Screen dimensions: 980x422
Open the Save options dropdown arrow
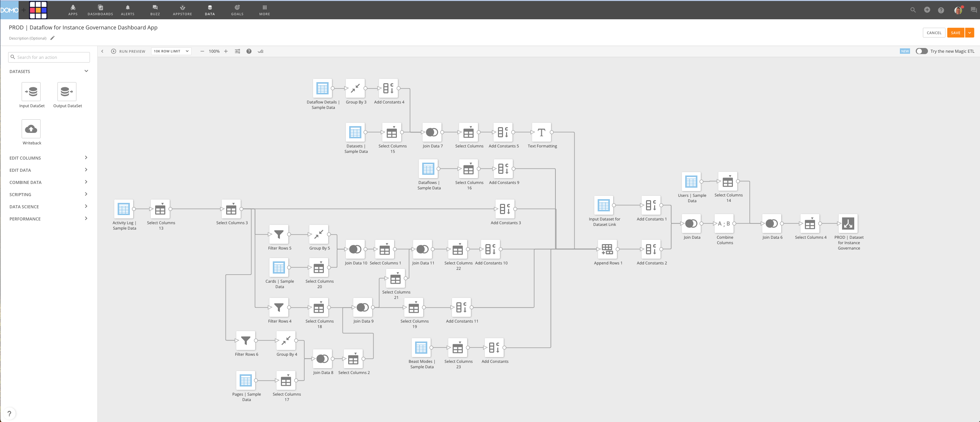click(x=969, y=33)
